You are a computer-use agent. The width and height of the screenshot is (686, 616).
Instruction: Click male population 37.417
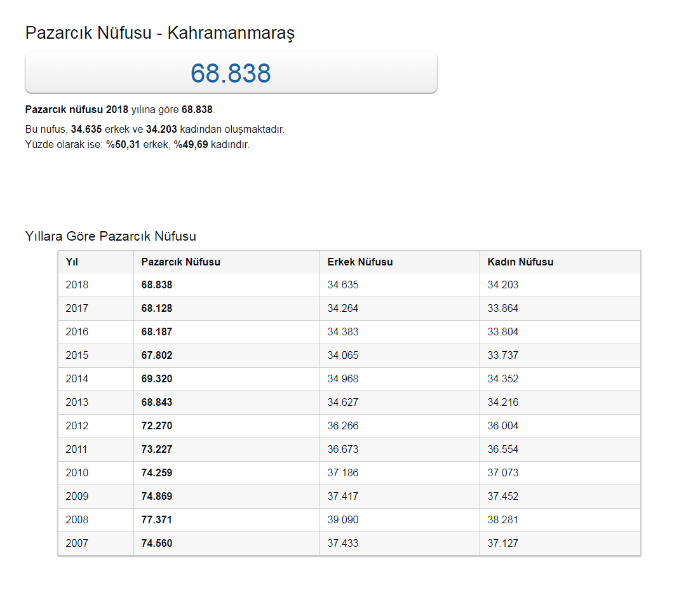click(x=343, y=497)
